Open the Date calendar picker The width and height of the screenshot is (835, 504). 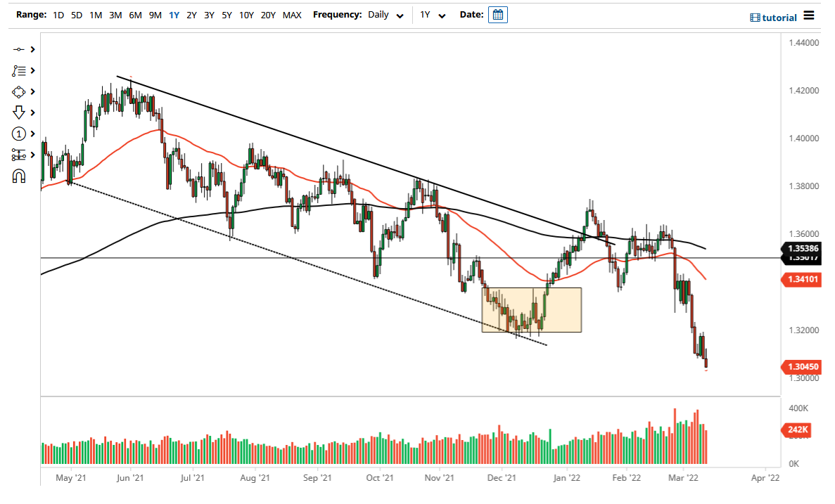point(498,14)
